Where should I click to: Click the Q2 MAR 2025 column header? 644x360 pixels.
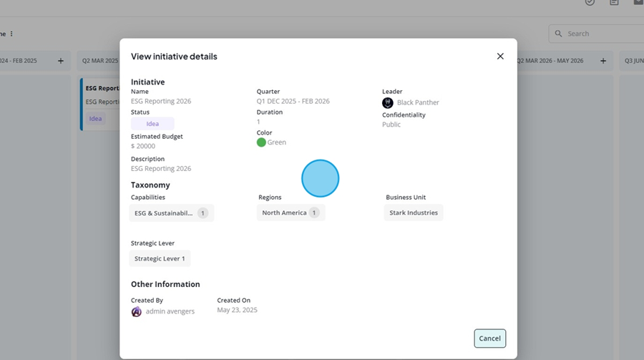point(99,61)
